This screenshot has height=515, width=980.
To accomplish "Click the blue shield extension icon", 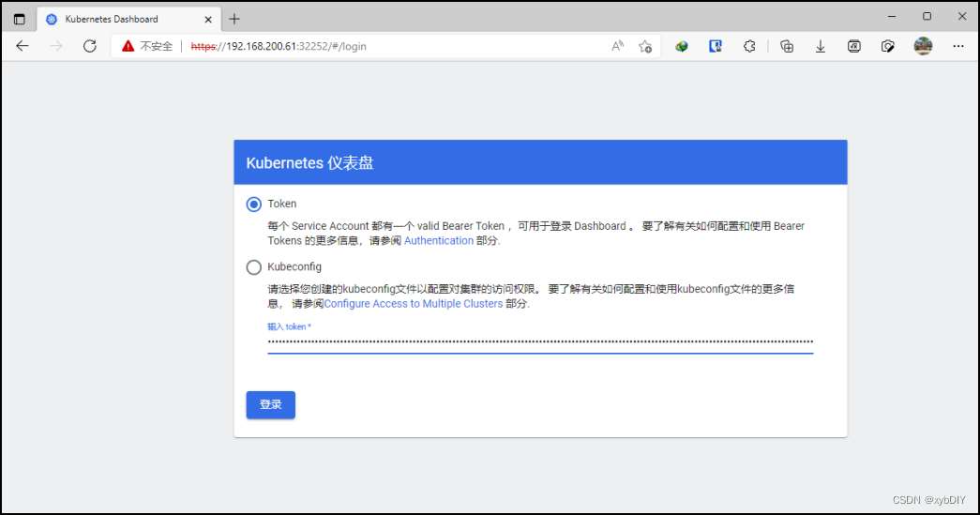I will (716, 46).
